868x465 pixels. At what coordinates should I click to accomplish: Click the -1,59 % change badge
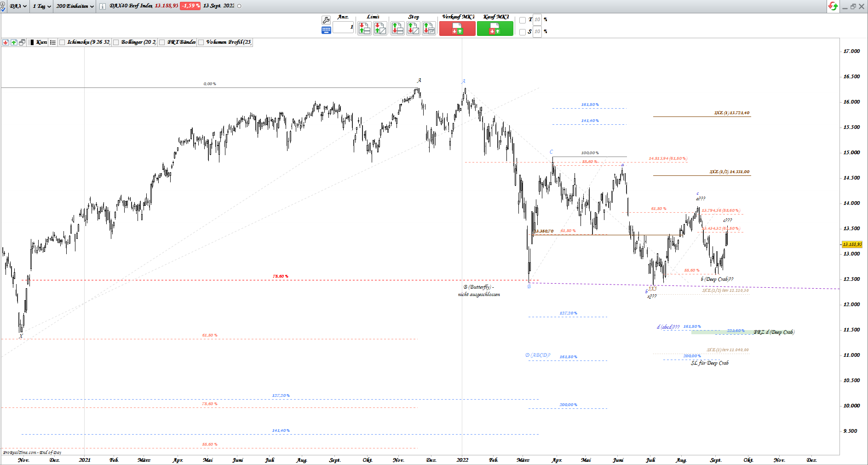click(190, 6)
